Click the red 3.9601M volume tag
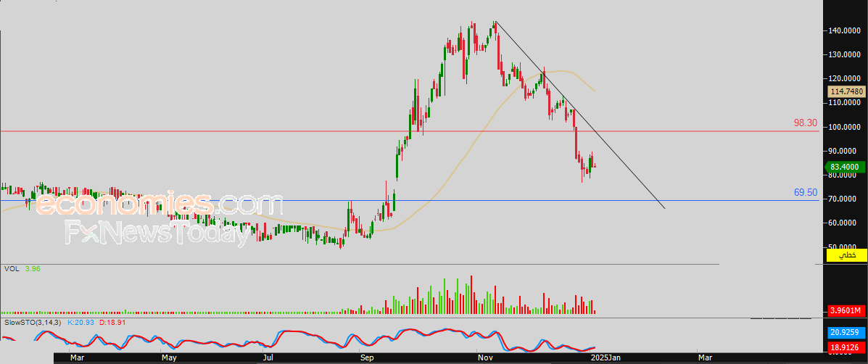 point(845,311)
